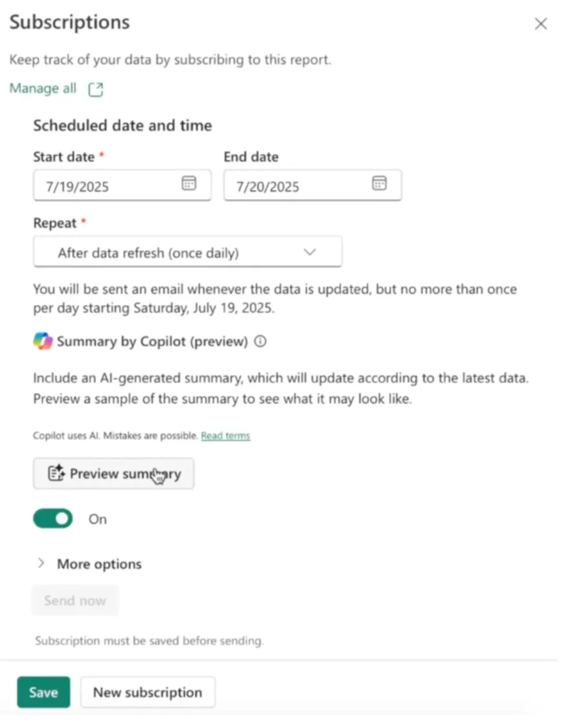Open the Read terms link

pos(225,435)
